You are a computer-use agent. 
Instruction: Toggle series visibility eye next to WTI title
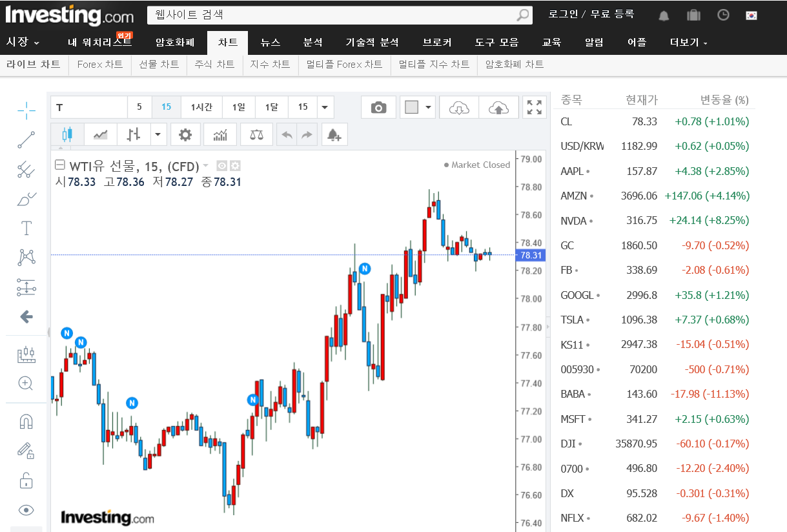coord(221,165)
